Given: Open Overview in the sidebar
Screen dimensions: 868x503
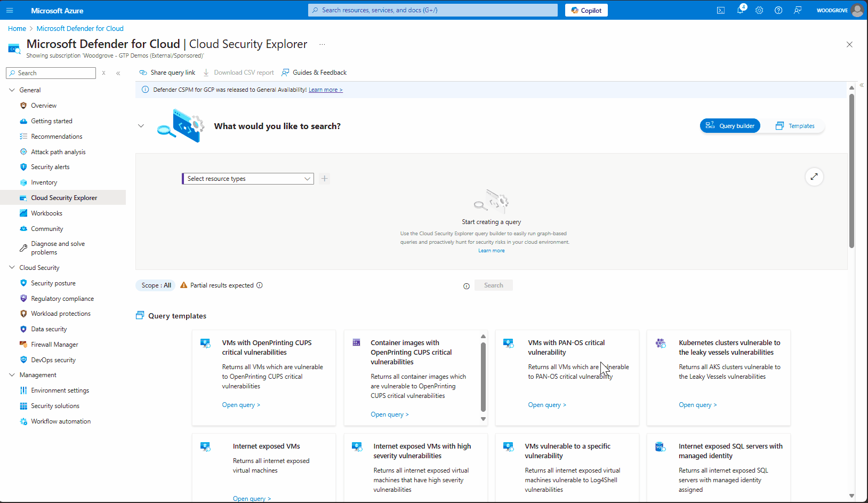Looking at the screenshot, I should click(x=44, y=106).
